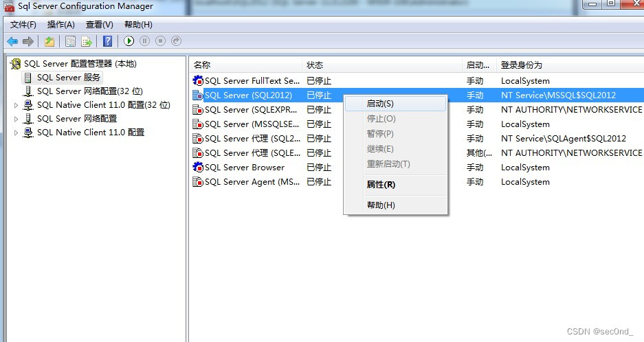Click 已停止 status of SQL Server Browser
Screen dimensions: 644x342
(319, 167)
